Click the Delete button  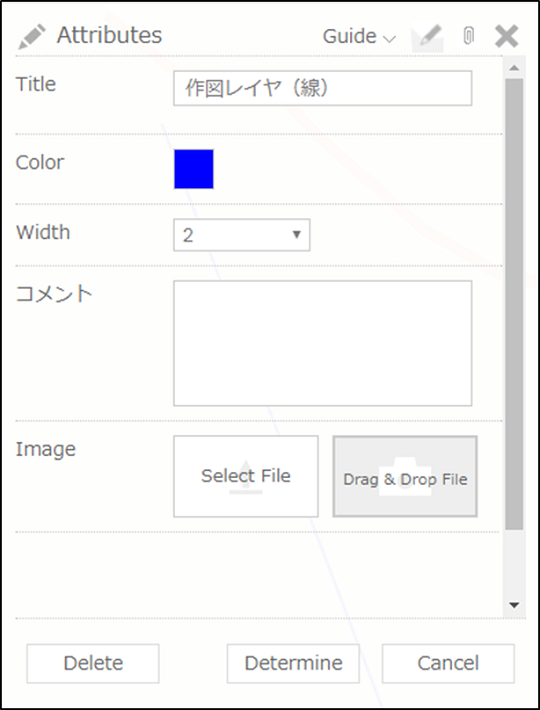tap(93, 663)
